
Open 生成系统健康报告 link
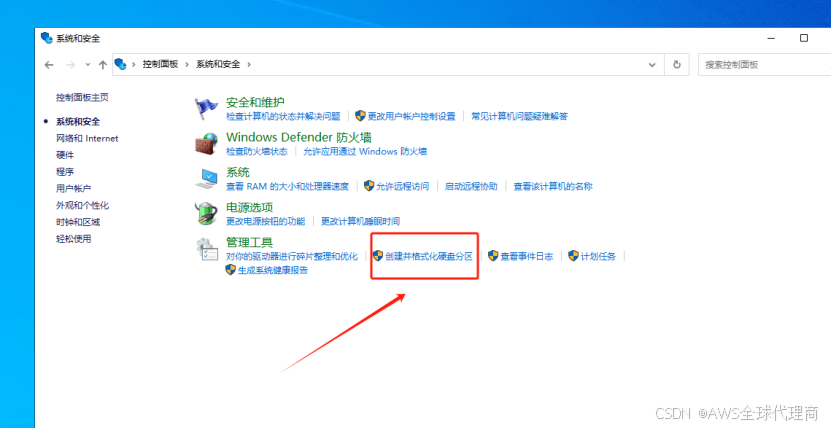click(273, 270)
